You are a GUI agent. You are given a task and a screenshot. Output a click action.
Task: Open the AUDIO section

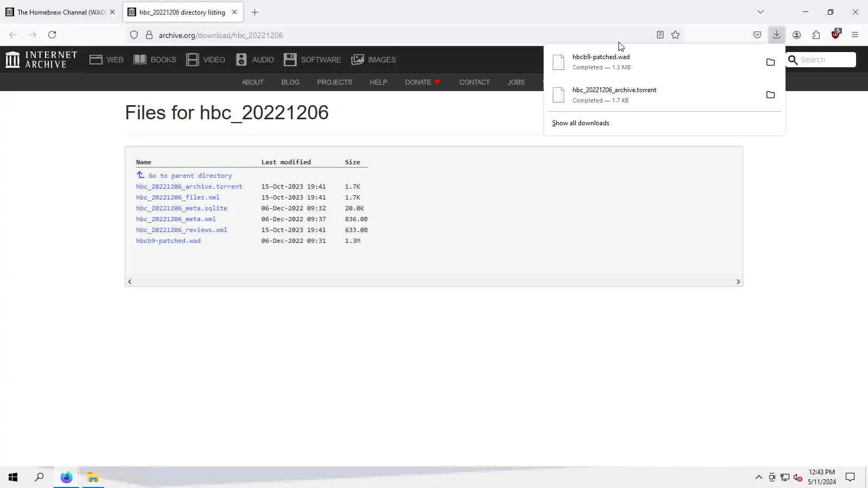pyautogui.click(x=255, y=60)
